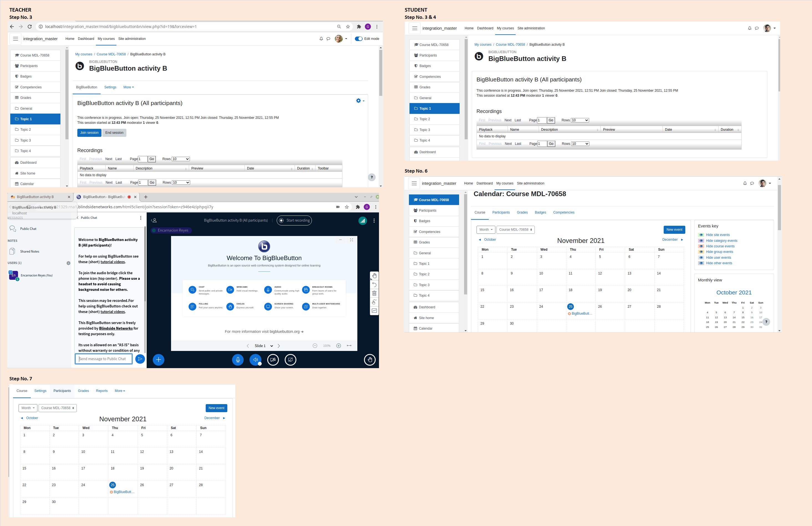Open Month dropdown in Step 6 calendar

486,230
